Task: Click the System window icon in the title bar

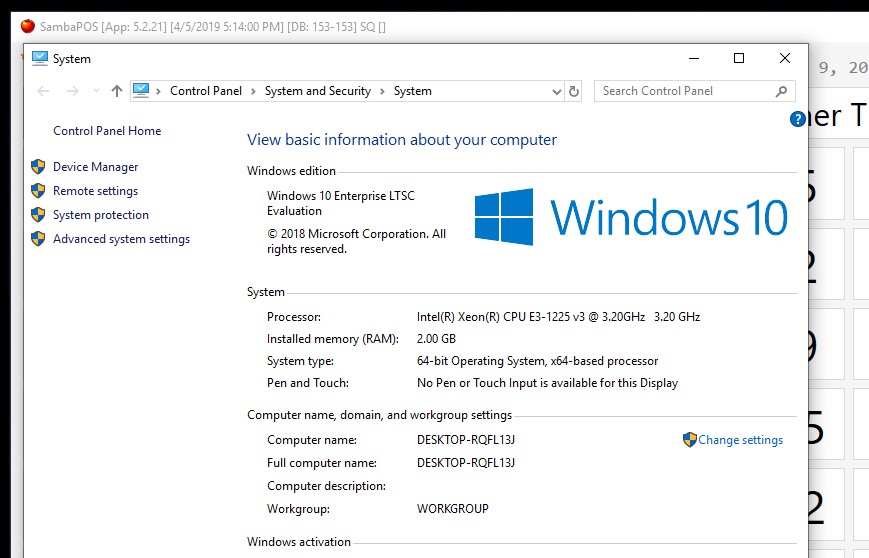Action: [40, 58]
